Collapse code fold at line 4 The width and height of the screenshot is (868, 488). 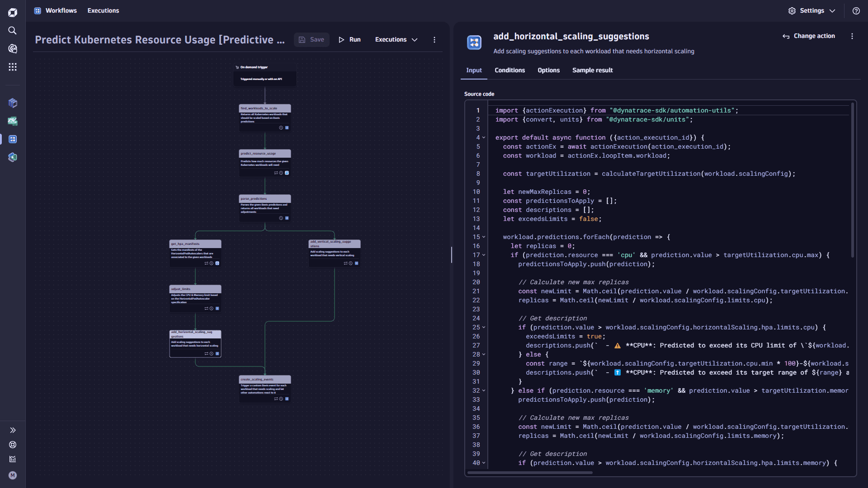point(484,138)
